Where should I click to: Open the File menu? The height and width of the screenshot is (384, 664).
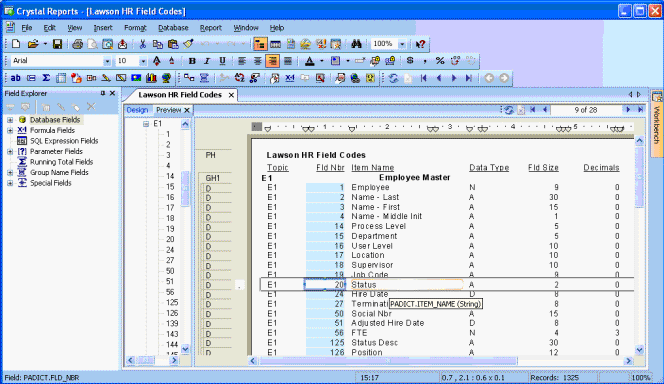pyautogui.click(x=27, y=28)
